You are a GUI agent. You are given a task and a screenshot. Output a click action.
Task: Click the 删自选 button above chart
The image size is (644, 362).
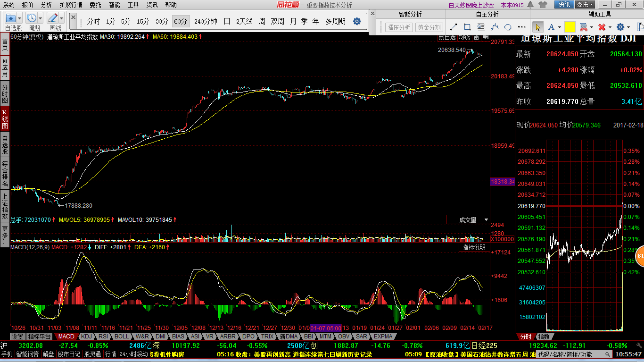(x=447, y=37)
